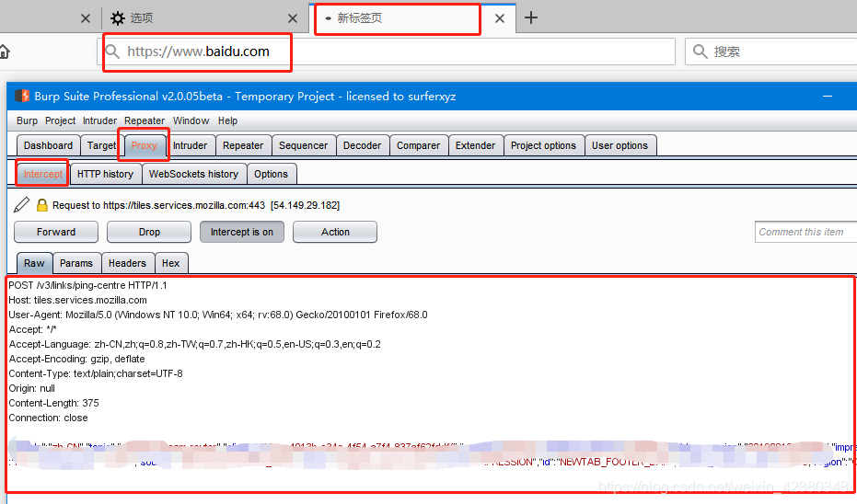Click the pencil edit icon beside Request
Screen dimensions: 857x504
coord(21,205)
